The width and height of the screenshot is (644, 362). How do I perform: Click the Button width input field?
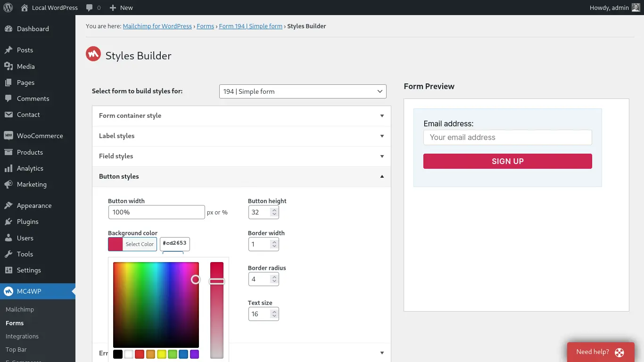click(157, 212)
